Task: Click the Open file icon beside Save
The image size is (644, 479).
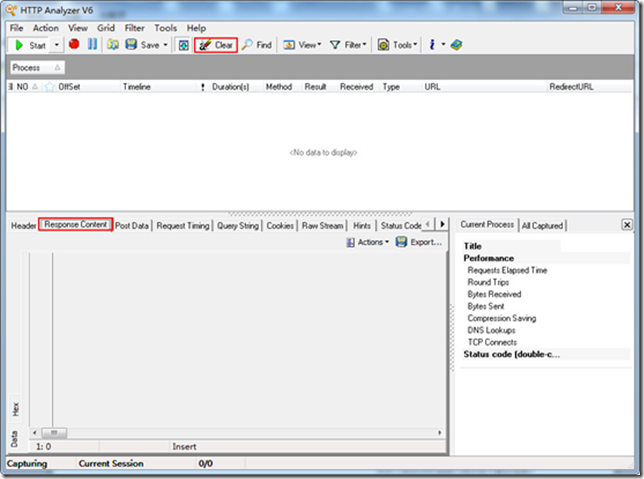Action: [113, 45]
